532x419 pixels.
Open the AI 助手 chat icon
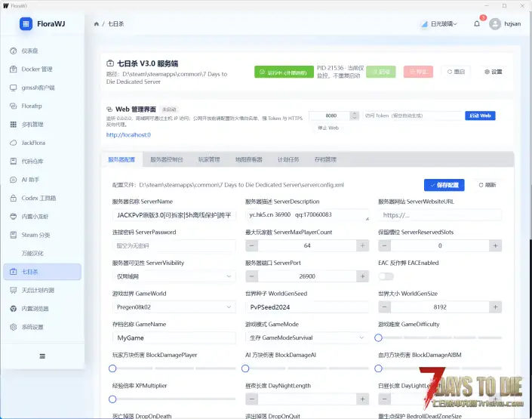[14, 180]
